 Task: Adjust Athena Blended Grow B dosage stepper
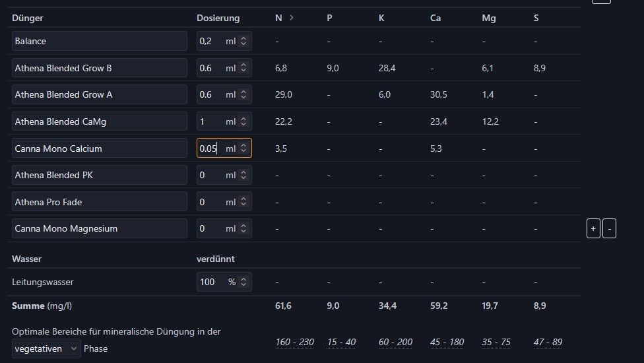(243, 68)
